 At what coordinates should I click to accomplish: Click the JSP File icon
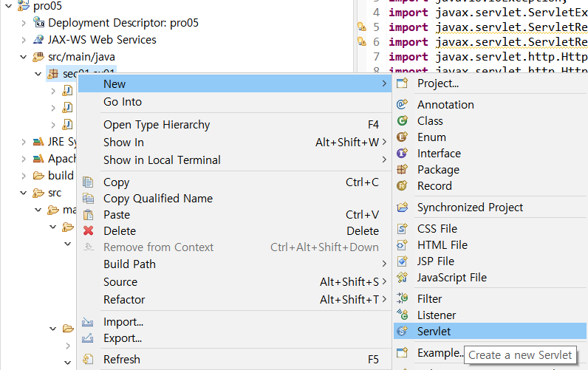(x=402, y=261)
